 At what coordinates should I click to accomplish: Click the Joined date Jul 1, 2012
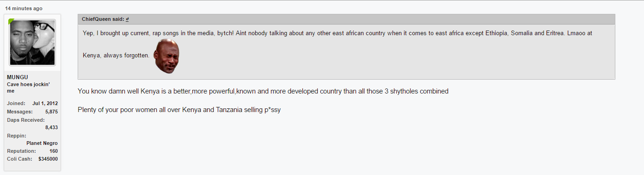[45, 103]
